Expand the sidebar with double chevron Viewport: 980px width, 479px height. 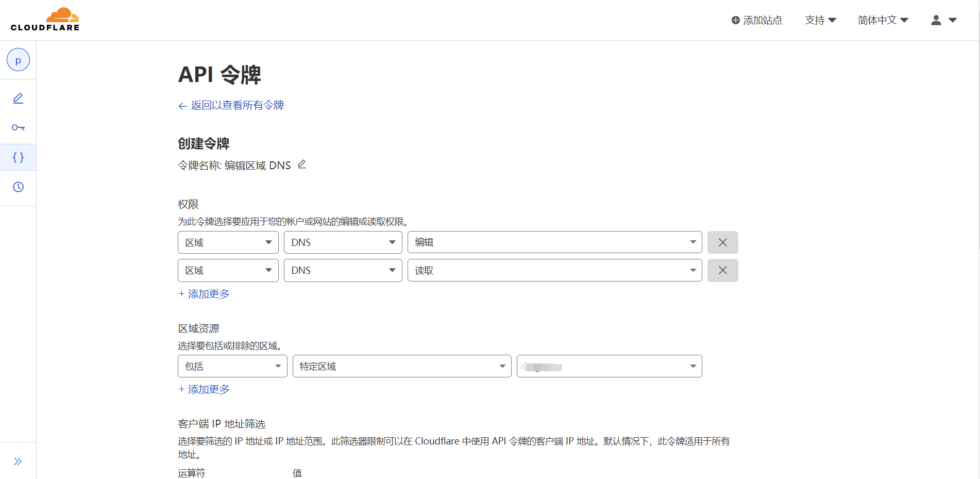pos(18,461)
